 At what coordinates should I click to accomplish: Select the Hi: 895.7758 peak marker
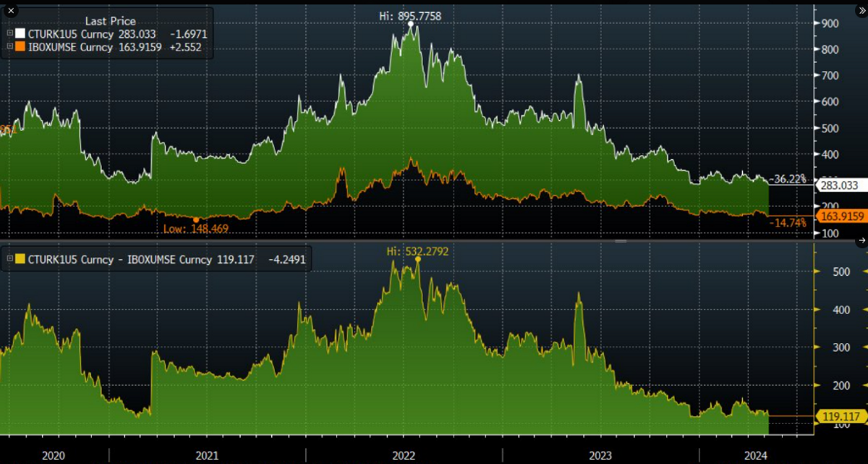click(x=411, y=24)
